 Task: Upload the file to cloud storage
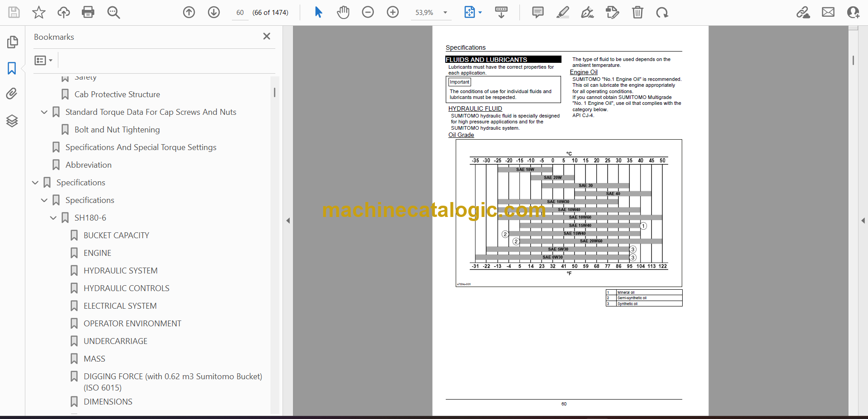point(64,12)
